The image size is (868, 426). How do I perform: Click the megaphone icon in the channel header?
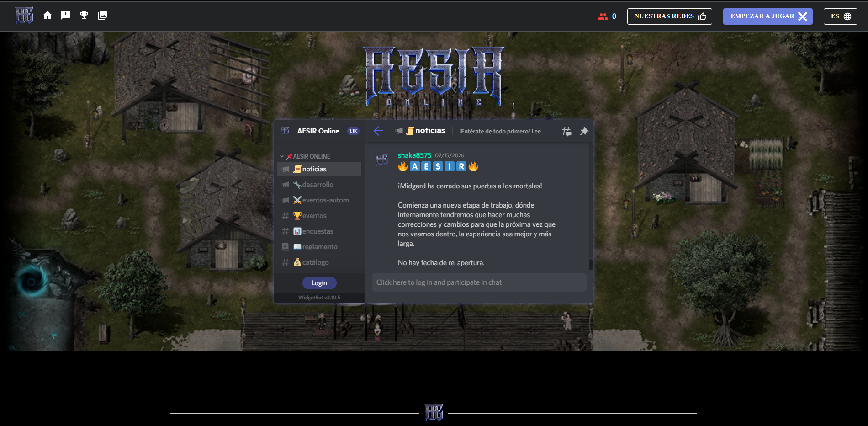[x=399, y=131]
